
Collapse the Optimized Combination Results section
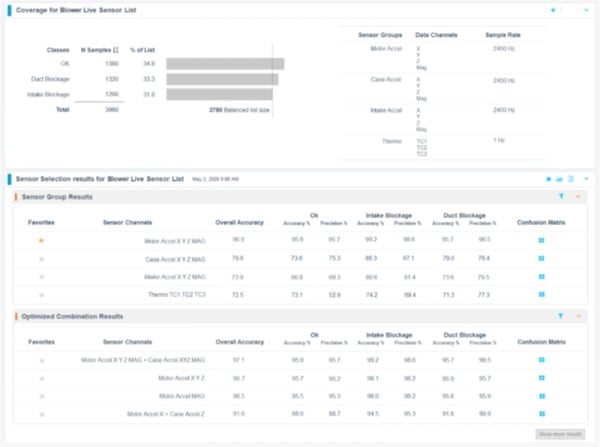[577, 316]
